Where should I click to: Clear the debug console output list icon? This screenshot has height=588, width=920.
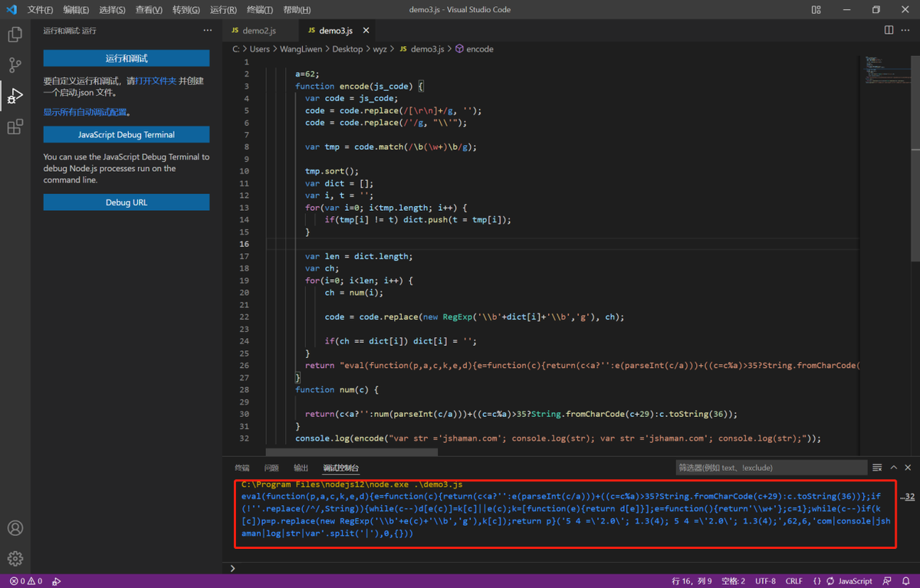877,468
